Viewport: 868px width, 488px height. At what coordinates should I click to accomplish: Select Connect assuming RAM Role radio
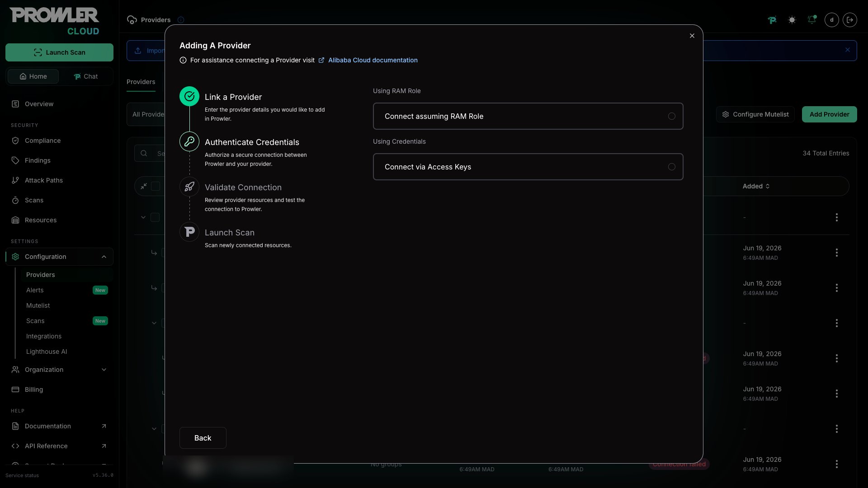pos(672,116)
